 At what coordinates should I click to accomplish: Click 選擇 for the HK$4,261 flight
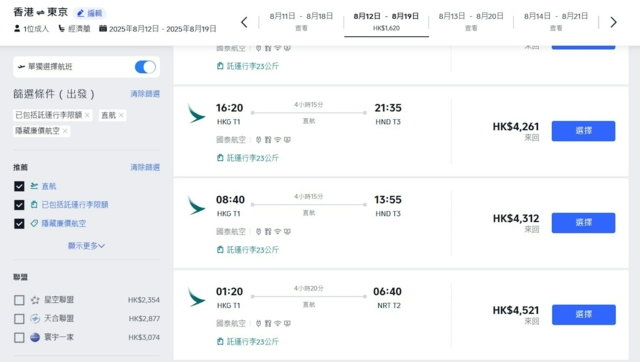583,131
